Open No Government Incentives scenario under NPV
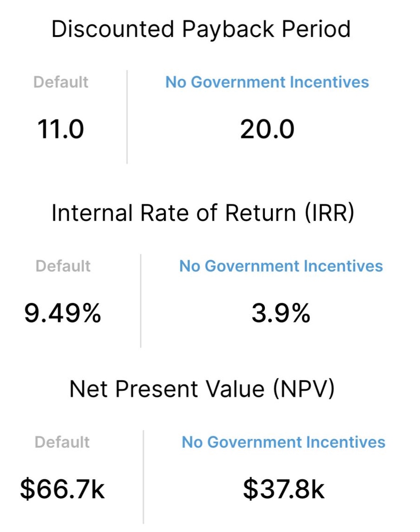Image resolution: width=420 pixels, height=532 pixels. (x=283, y=442)
